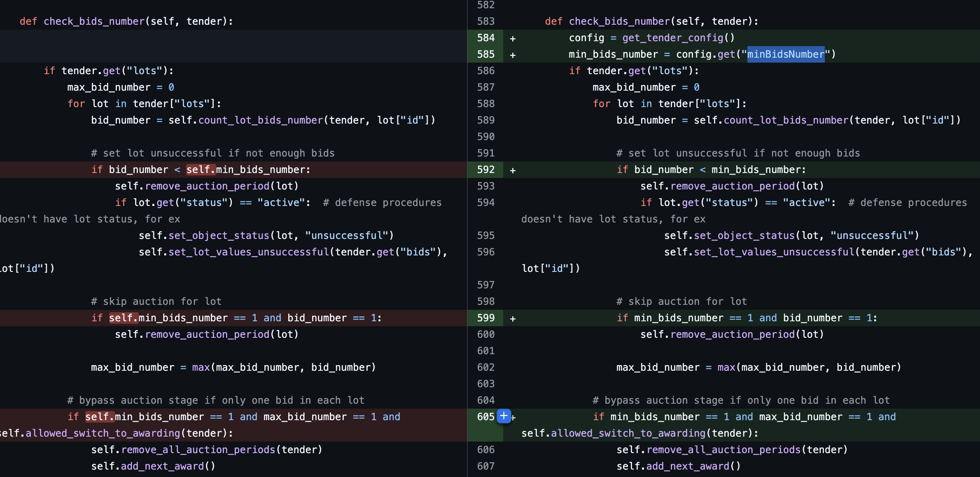Click line number 607 in the gutter
Image resolution: width=980 pixels, height=477 pixels.
point(486,466)
